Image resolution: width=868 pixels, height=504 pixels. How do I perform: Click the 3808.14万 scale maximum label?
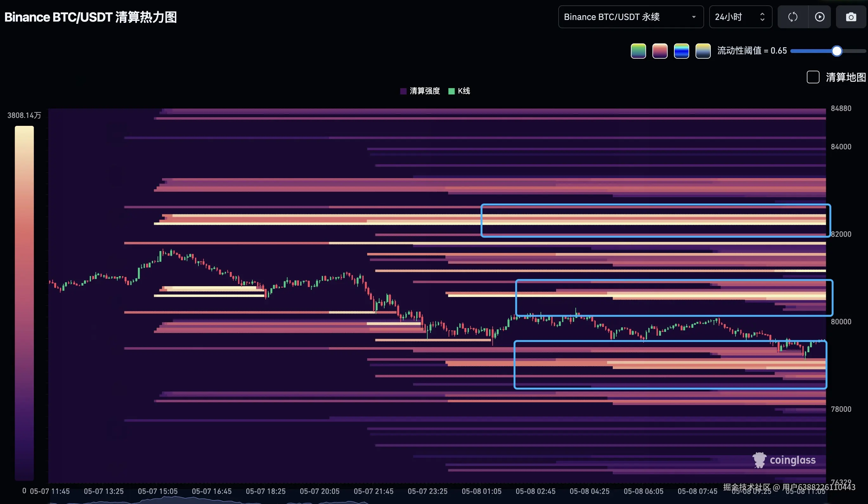click(x=24, y=115)
